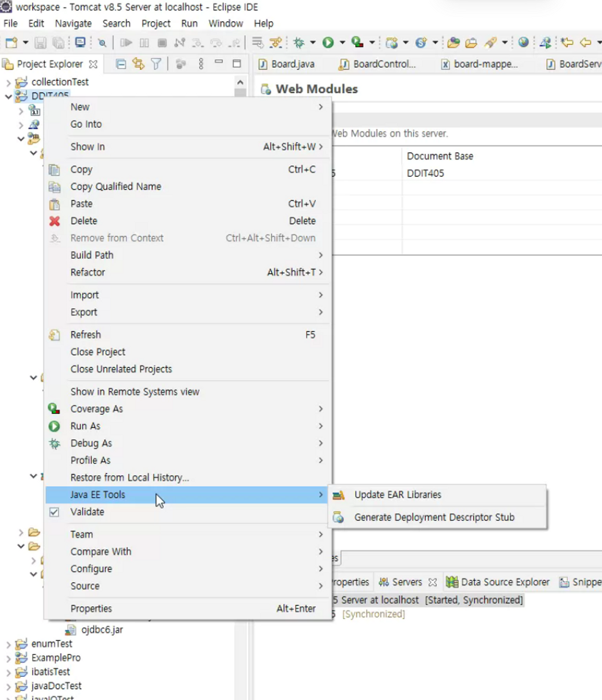Open the Debug button dropdown arrow
This screenshot has height=700, width=602.
[313, 43]
